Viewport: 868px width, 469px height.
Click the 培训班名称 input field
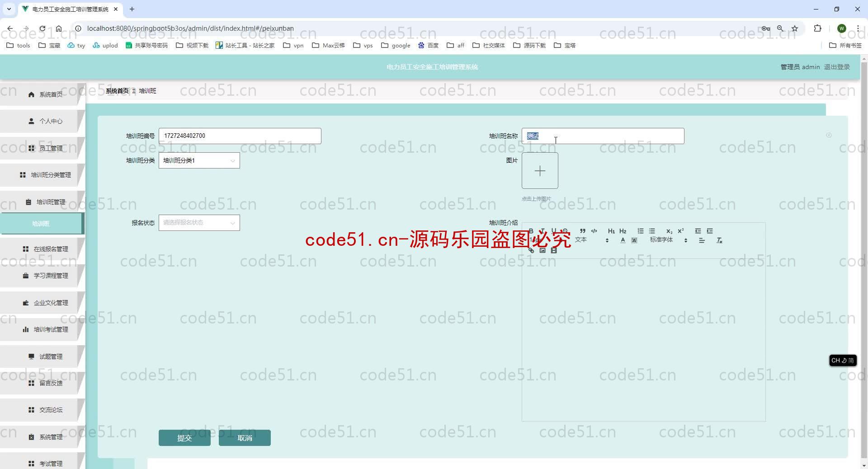tap(603, 136)
